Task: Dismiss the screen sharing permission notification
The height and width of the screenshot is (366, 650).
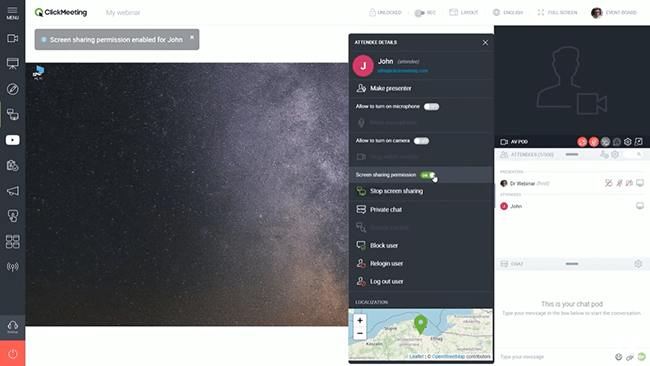Action: point(192,37)
